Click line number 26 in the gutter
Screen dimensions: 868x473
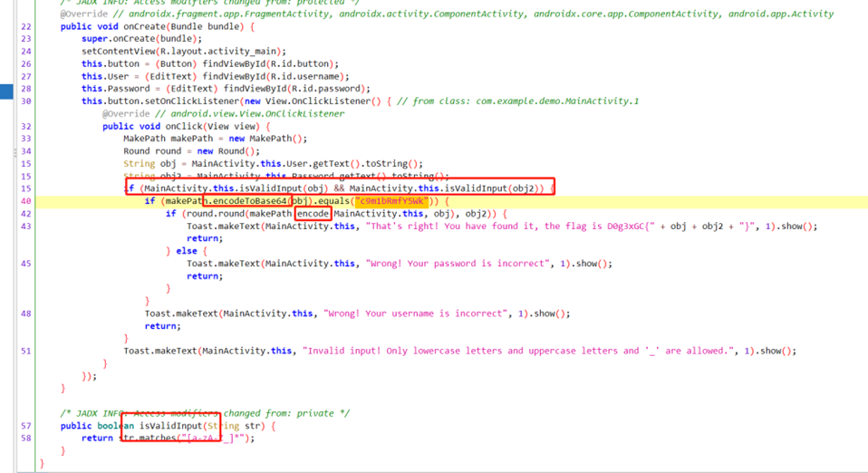tap(26, 64)
